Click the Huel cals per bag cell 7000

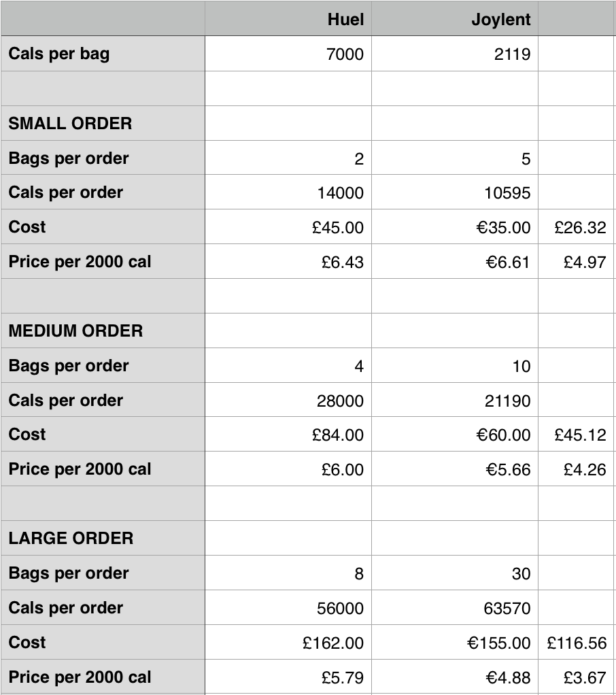[288, 54]
